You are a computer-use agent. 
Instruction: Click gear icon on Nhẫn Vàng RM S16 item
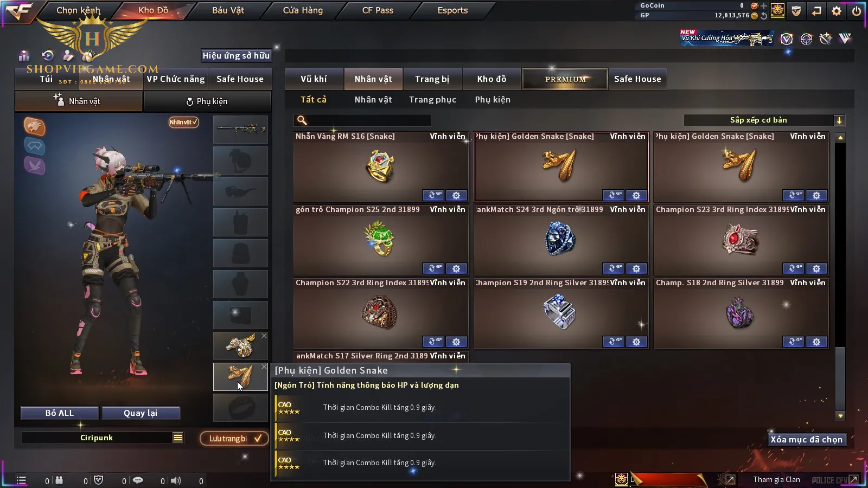(x=456, y=195)
